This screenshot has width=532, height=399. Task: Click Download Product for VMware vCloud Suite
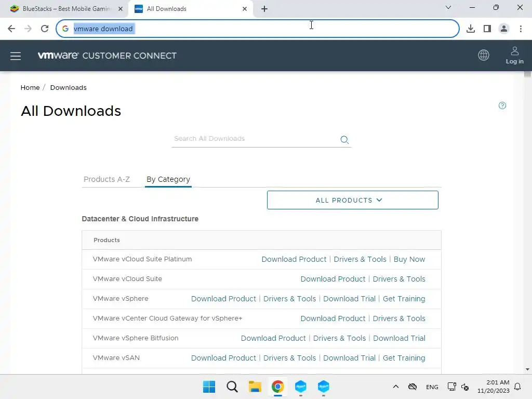pyautogui.click(x=333, y=279)
